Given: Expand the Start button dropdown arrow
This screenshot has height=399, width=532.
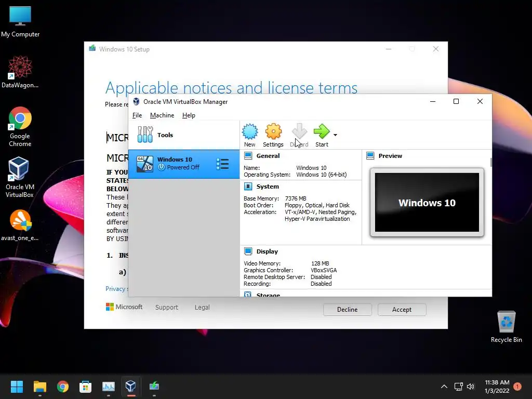Looking at the screenshot, I should (x=335, y=135).
